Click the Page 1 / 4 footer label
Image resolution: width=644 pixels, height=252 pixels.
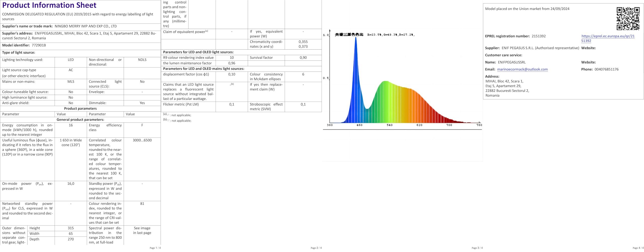(155, 248)
